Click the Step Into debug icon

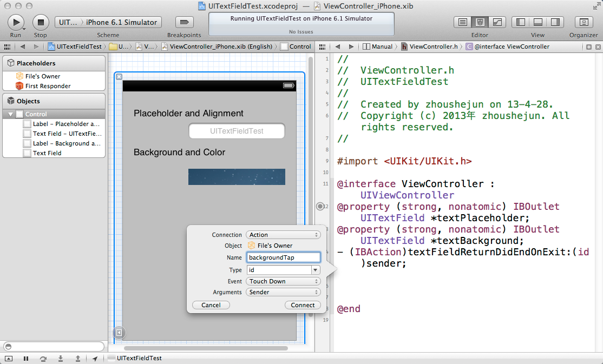coord(61,358)
